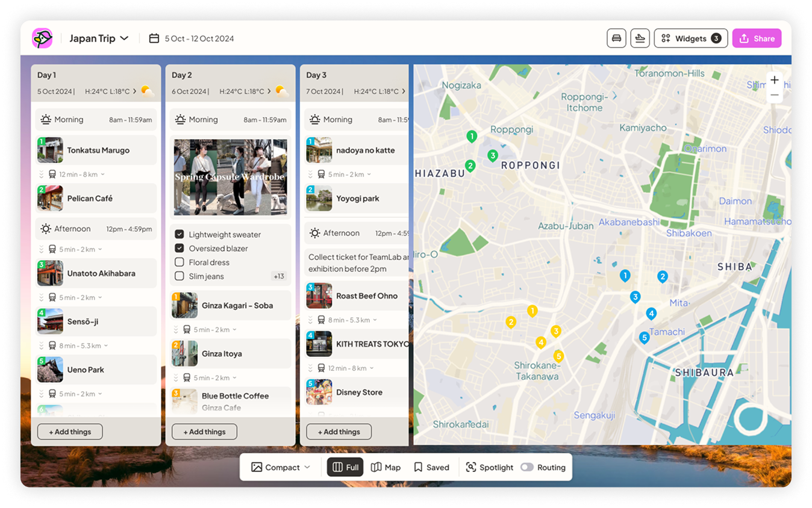
Task: Click yellow map pin number 4
Action: [x=541, y=342]
